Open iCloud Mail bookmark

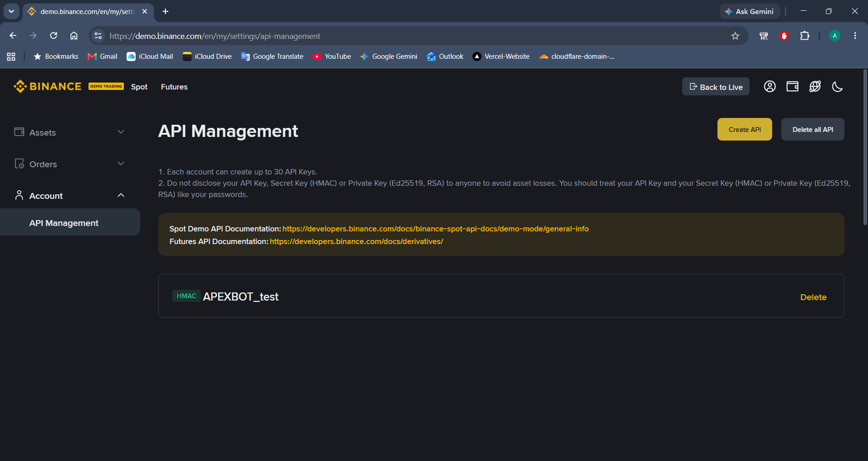tap(150, 56)
